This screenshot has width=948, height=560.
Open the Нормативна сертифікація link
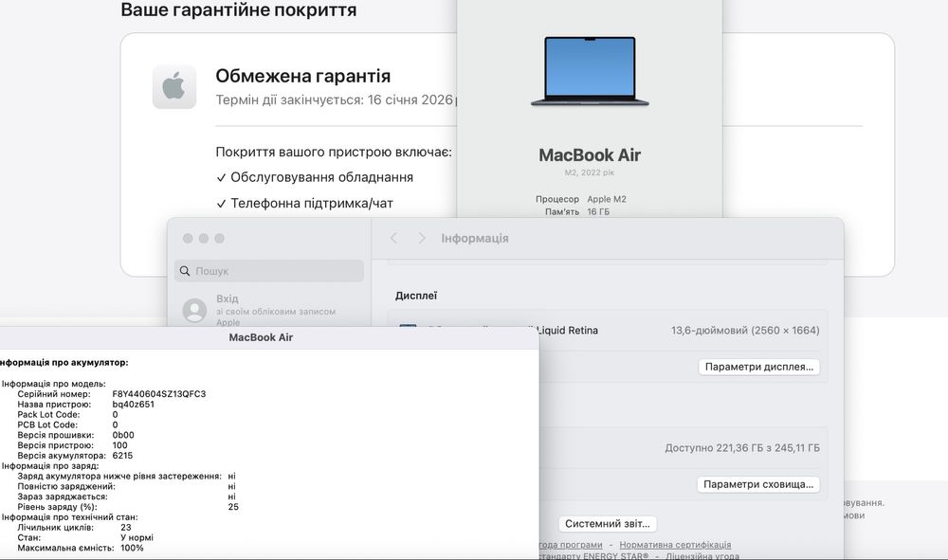[675, 545]
